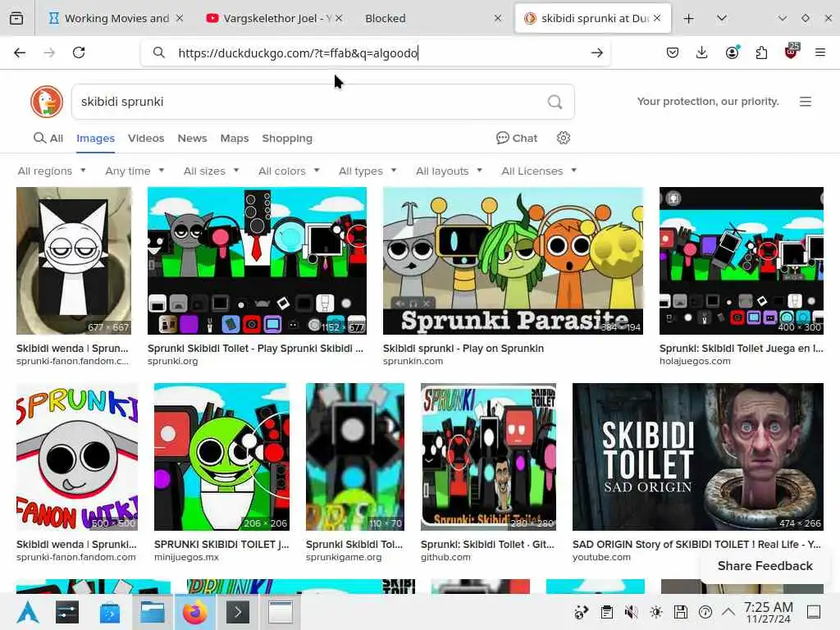Open the uBlock Origin shield icon
This screenshot has height=630, width=840.
(792, 52)
